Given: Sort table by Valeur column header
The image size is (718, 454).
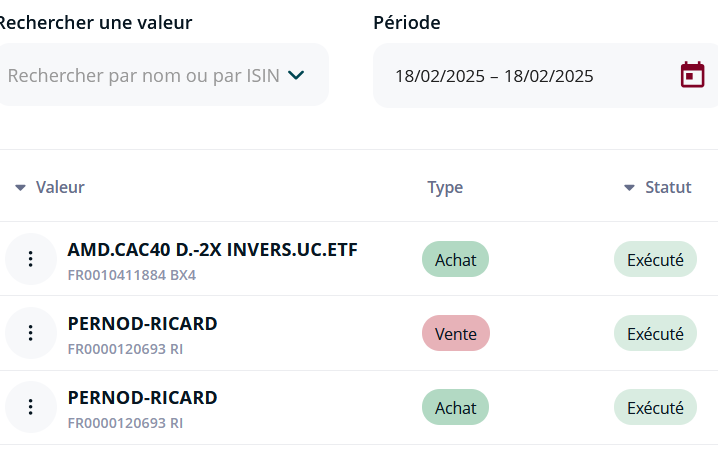Looking at the screenshot, I should pos(60,187).
